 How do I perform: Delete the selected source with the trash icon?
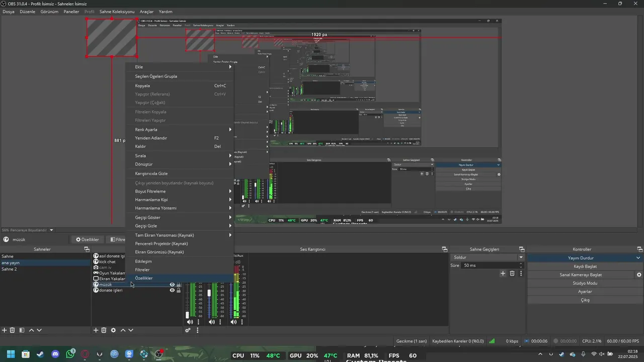[x=104, y=330]
